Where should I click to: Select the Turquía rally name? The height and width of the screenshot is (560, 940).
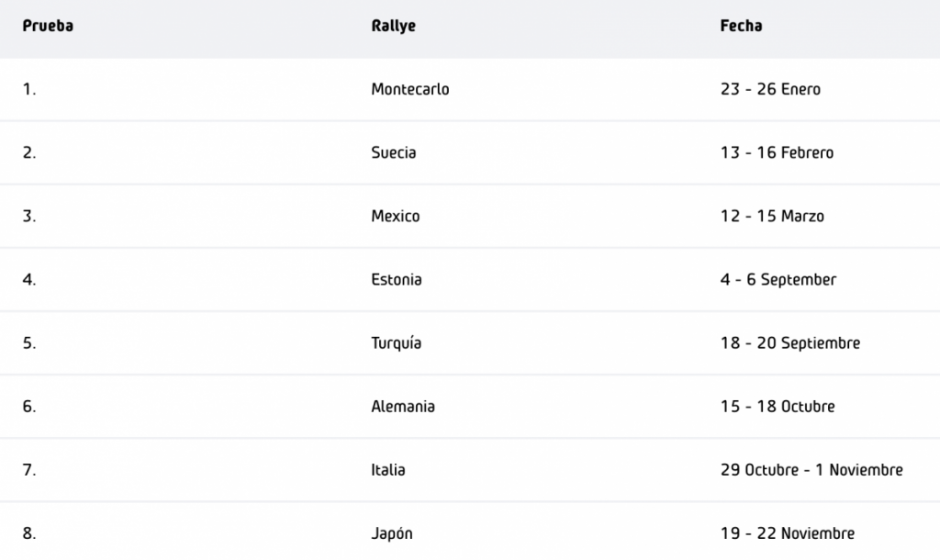(x=397, y=343)
